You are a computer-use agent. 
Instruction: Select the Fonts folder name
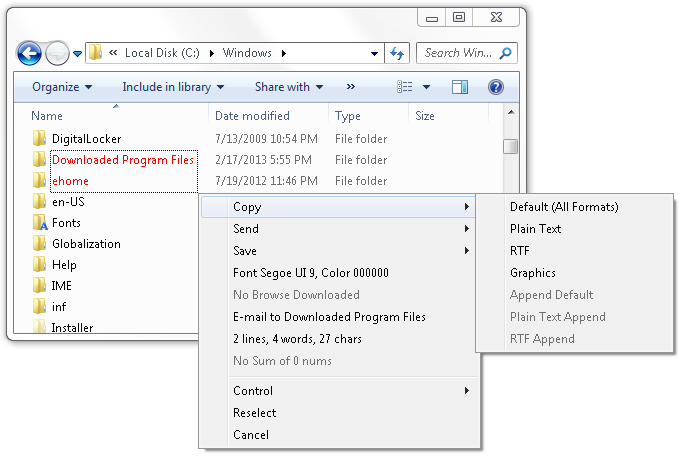[x=66, y=223]
